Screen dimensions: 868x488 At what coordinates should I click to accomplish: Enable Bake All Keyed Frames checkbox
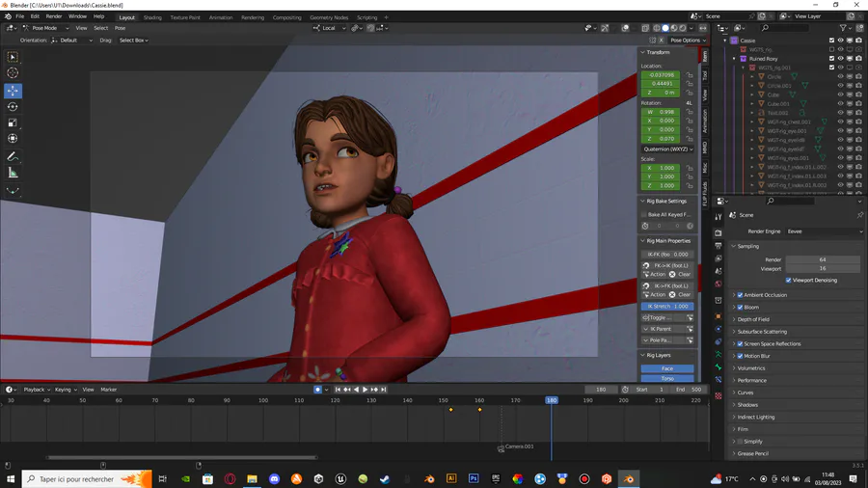644,215
